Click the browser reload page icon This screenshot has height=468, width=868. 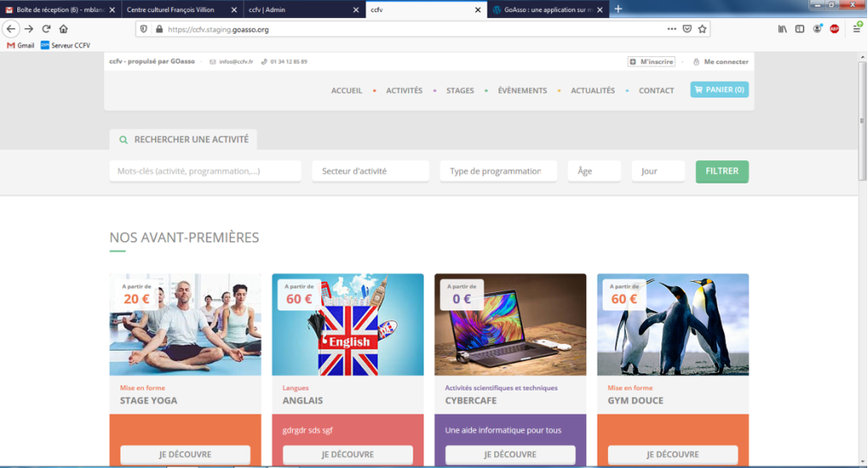[46, 28]
